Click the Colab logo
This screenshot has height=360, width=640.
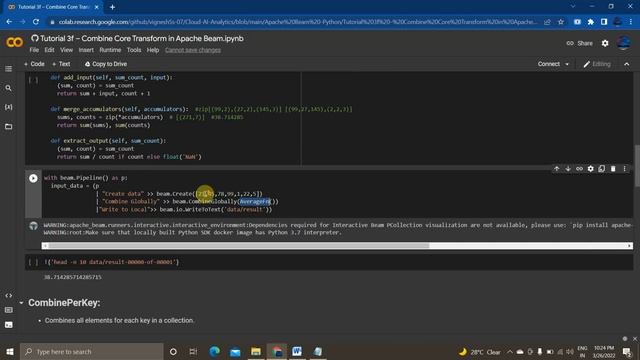[x=14, y=42]
